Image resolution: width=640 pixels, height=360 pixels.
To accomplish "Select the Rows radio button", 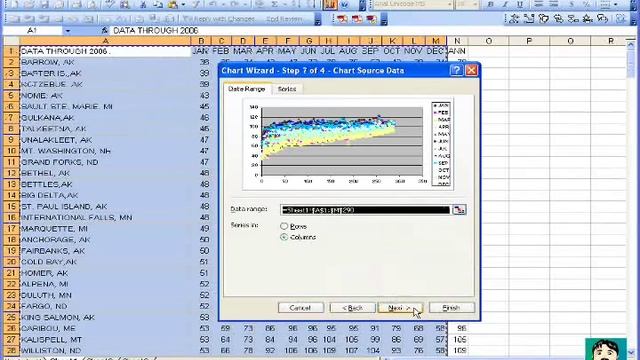I will (284, 226).
